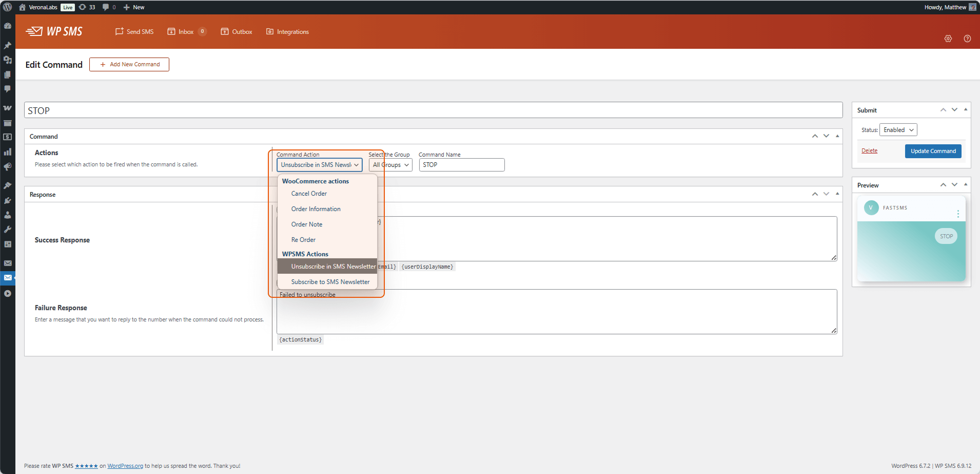Click the Command Name input field
The width and height of the screenshot is (980, 474).
462,165
